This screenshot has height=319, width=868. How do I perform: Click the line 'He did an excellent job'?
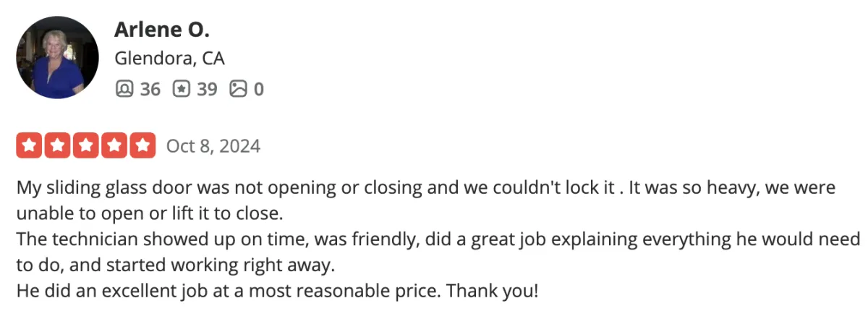(x=277, y=292)
